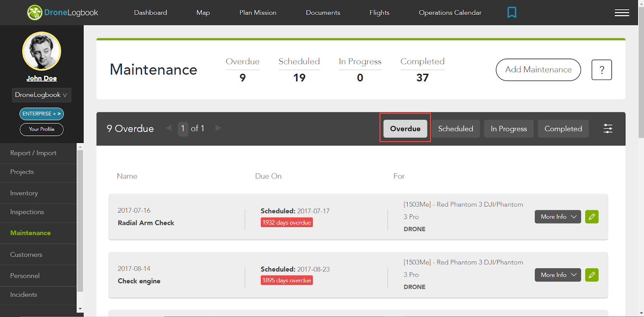Click the Check engine name
Screen dimensions: 644x317
[139, 281]
